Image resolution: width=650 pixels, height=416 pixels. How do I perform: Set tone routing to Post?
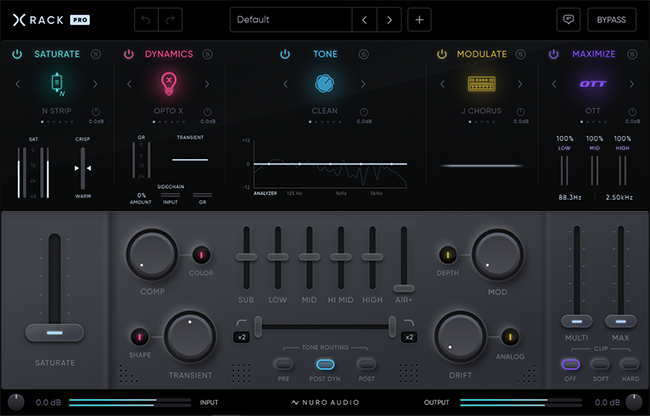point(366,364)
